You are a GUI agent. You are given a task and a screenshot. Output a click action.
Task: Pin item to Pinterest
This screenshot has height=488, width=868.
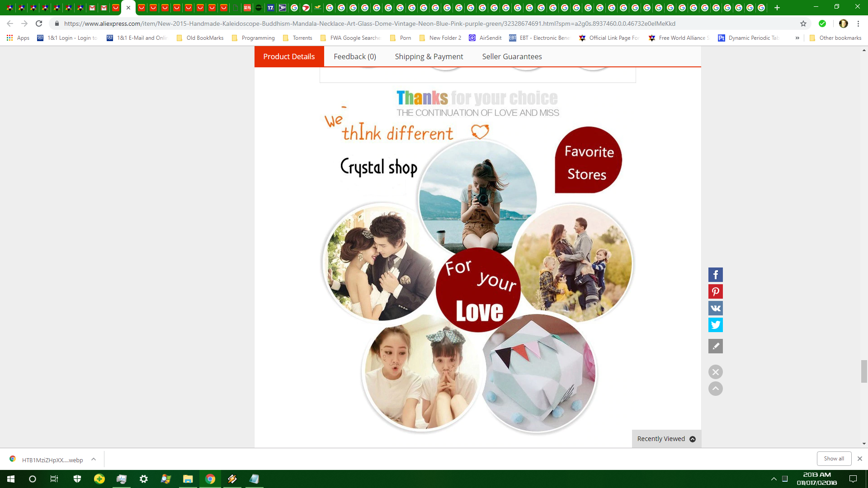[715, 291]
